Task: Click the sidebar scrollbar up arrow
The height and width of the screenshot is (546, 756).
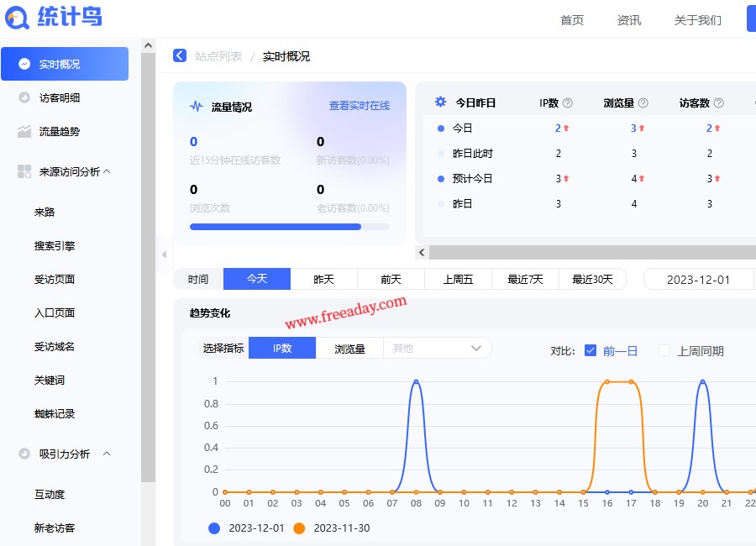Action: 148,45
